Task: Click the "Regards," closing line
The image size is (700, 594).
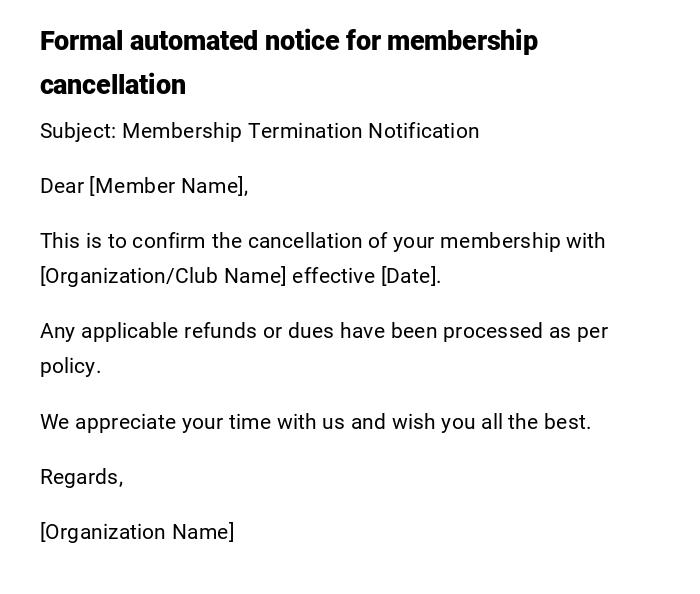Action: pyautogui.click(x=81, y=477)
